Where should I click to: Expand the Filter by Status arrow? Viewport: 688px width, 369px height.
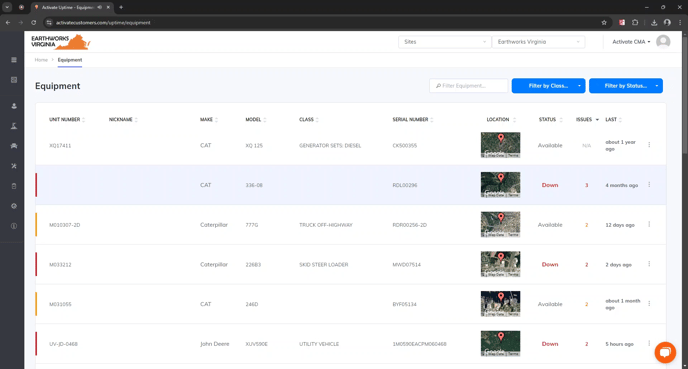point(657,86)
